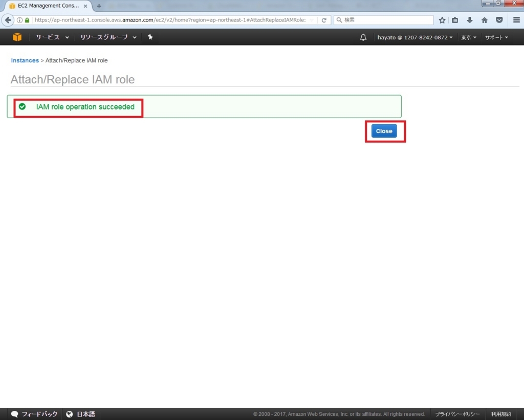Open the リソースグループ menu
This screenshot has height=420, width=524.
tap(108, 37)
